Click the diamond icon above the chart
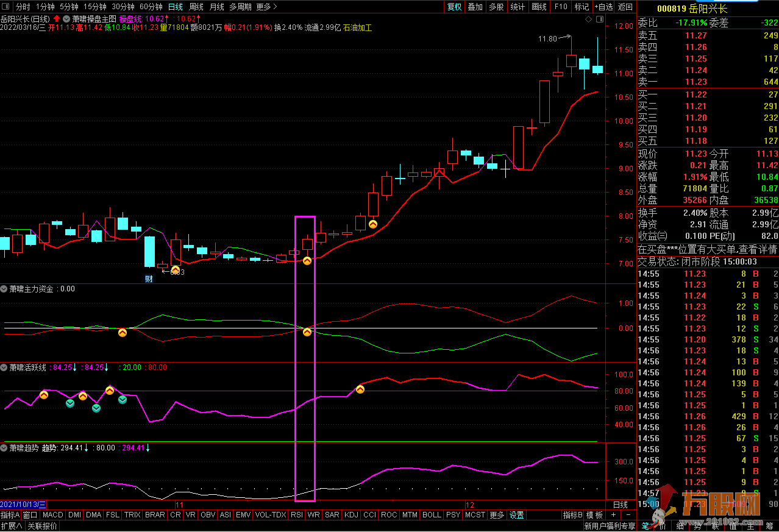Viewport: 779px width, 532px height. coord(588,20)
